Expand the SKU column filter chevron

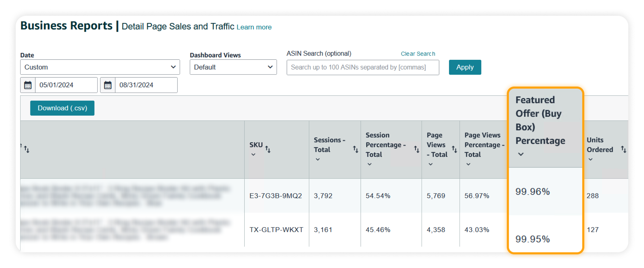click(x=253, y=155)
